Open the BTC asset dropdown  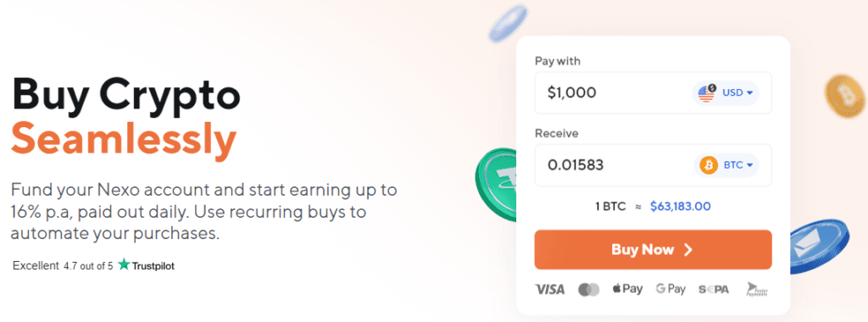point(726,165)
